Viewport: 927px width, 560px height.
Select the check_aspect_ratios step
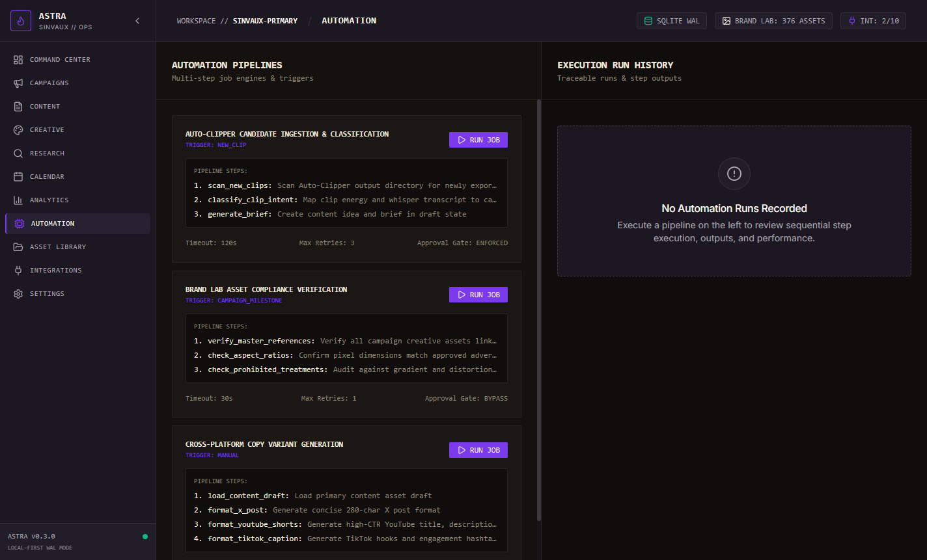[346, 355]
